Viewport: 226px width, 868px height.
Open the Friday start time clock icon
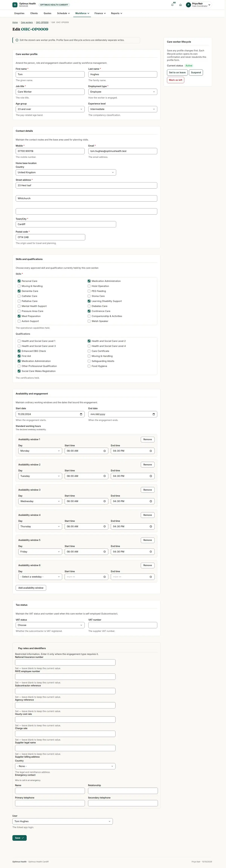click(x=104, y=552)
